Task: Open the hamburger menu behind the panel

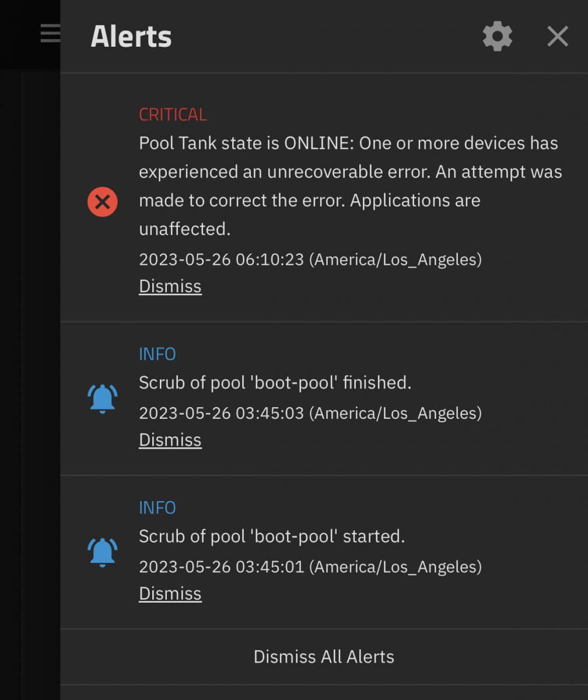Action: pos(50,33)
